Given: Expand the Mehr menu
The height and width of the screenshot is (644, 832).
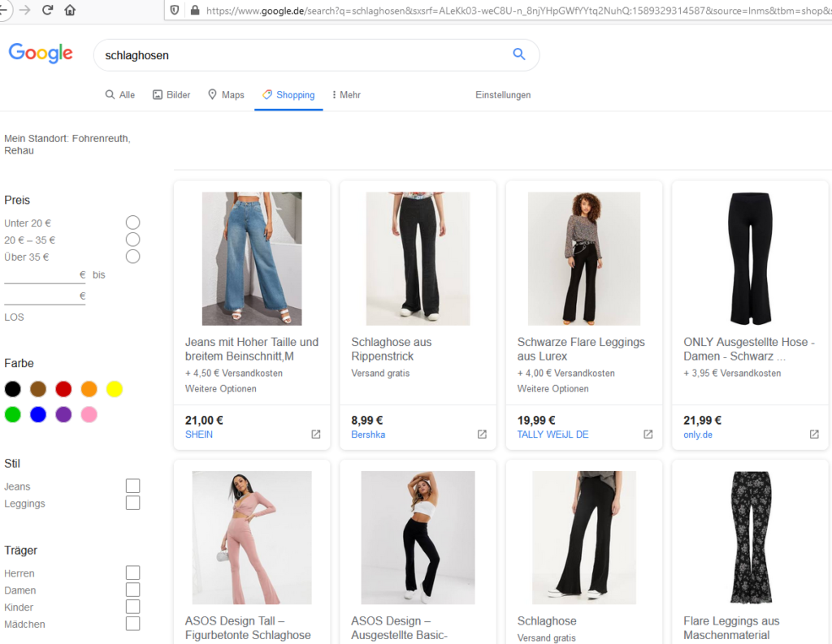Looking at the screenshot, I should tap(346, 95).
